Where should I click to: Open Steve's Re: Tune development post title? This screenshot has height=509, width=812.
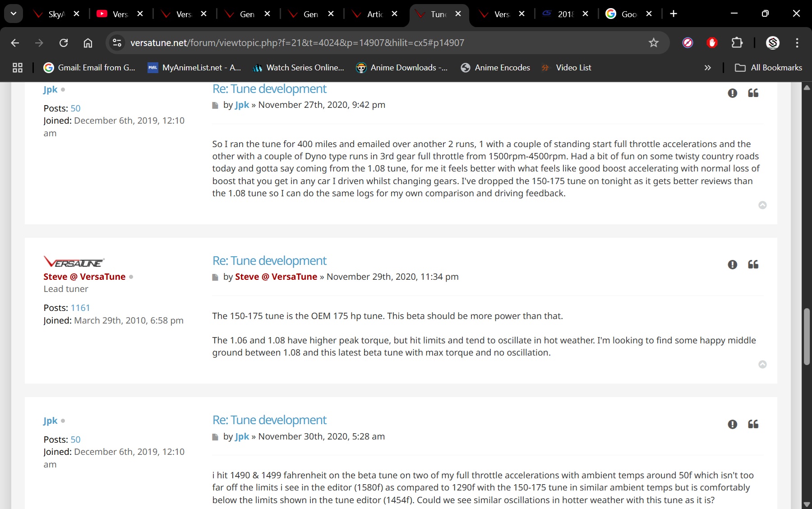[269, 261]
